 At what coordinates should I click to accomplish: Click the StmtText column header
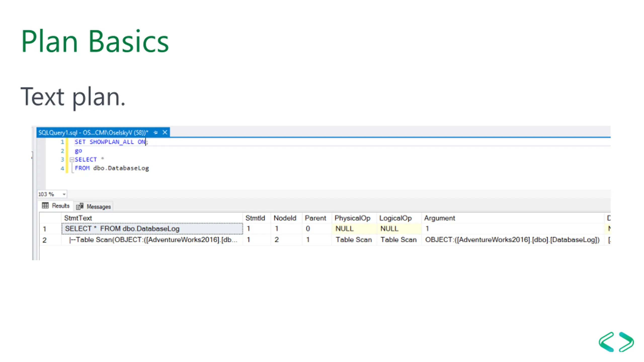coord(78,218)
